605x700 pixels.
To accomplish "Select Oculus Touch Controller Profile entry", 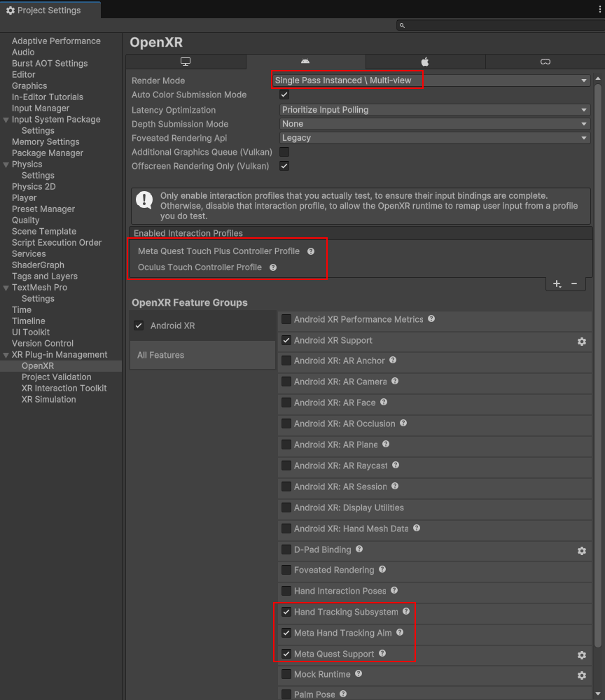I will [x=200, y=267].
